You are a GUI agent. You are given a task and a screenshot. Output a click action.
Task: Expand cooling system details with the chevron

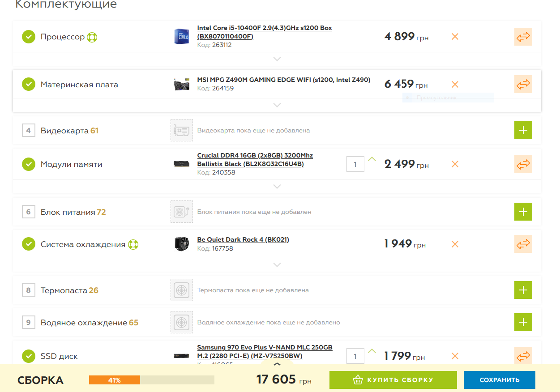point(277,265)
